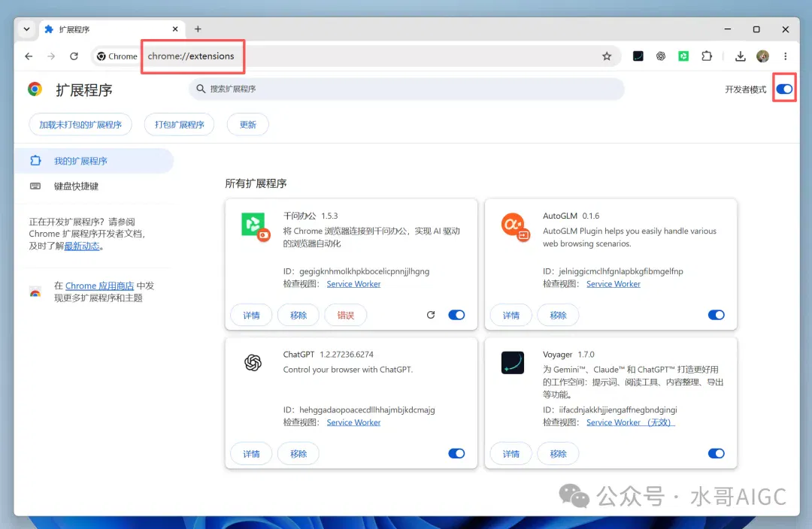Expand the tab search dropdown arrow
The width and height of the screenshot is (812, 529).
[x=26, y=29]
